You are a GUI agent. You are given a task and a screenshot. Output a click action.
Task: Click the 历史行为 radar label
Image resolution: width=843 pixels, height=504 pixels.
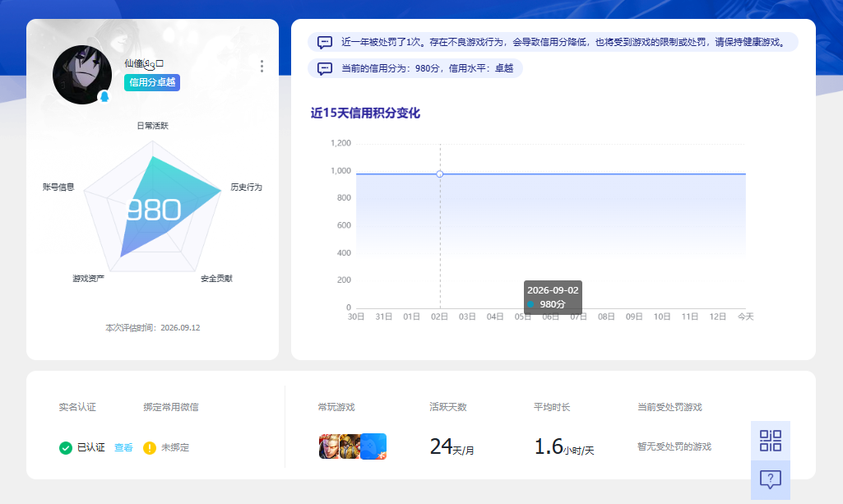click(246, 187)
